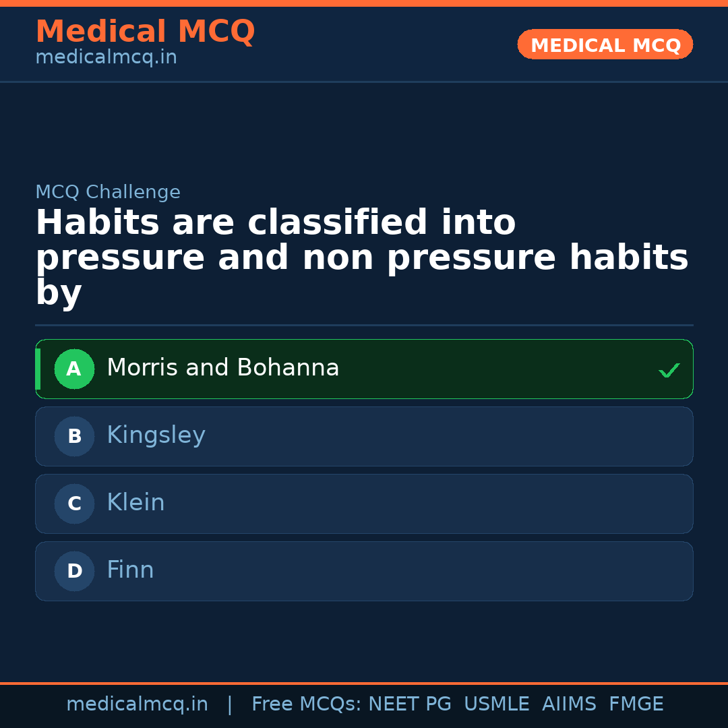The height and width of the screenshot is (728, 728).
Task: Click the green checkmark icon
Action: click(669, 370)
